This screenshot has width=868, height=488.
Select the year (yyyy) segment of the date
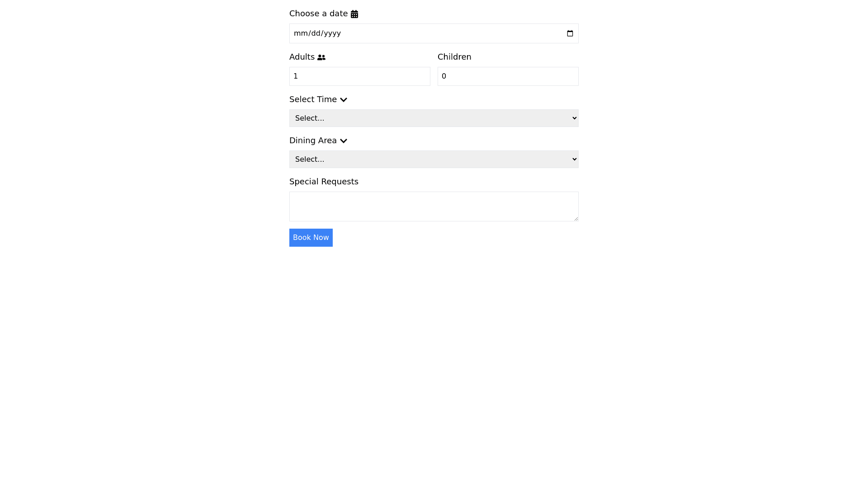[332, 33]
